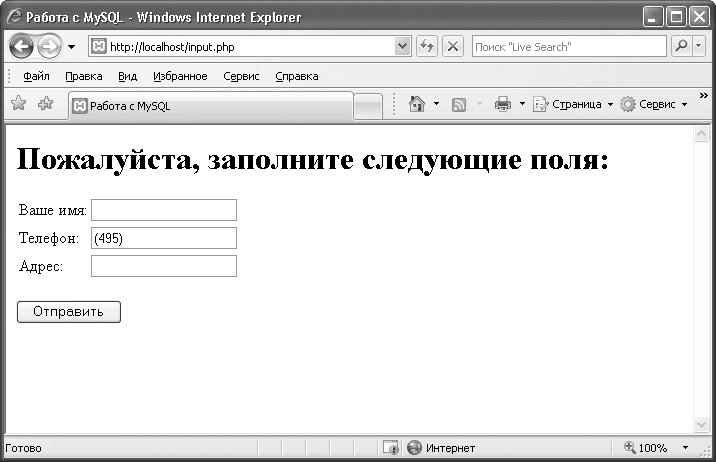Screen dimensions: 716x462
Task: Expand the feeds dropdown arrow
Action: 479,104
